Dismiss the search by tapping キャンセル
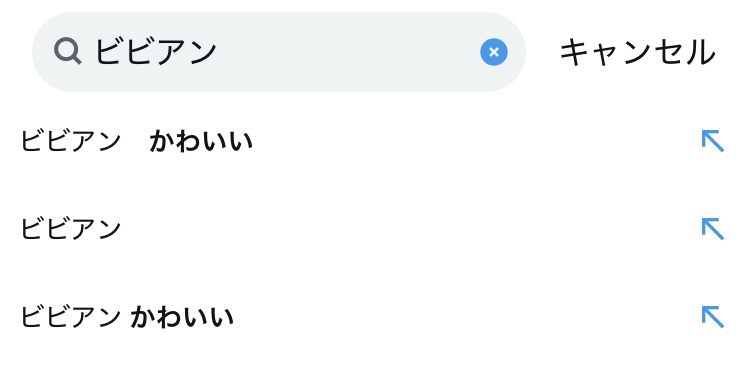750x368 pixels. (x=638, y=52)
